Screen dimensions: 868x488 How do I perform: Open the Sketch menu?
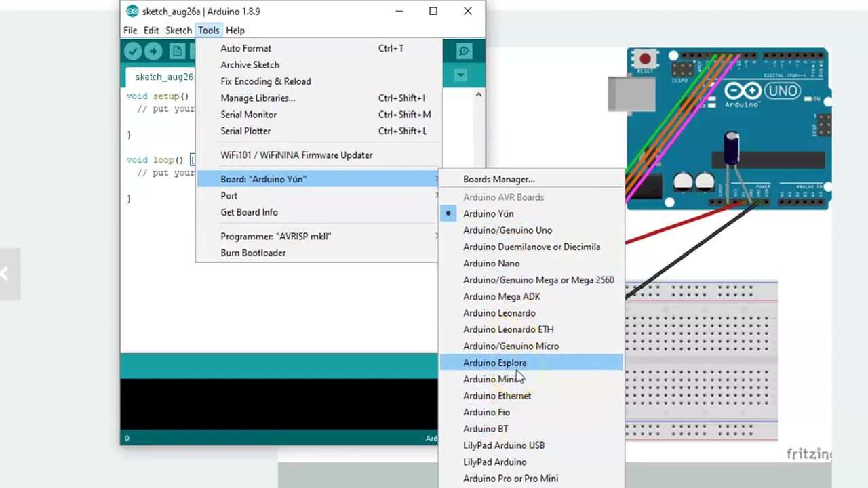178,30
